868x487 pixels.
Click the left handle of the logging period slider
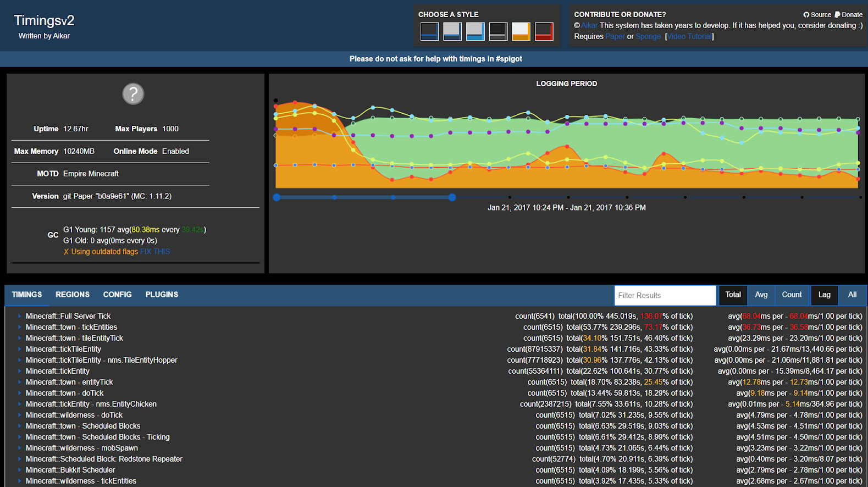277,197
